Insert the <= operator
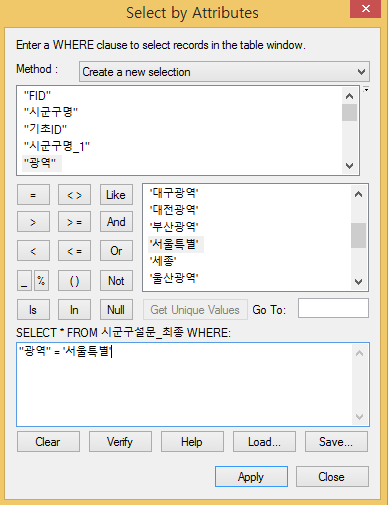This screenshot has height=505, width=388. coord(74,251)
